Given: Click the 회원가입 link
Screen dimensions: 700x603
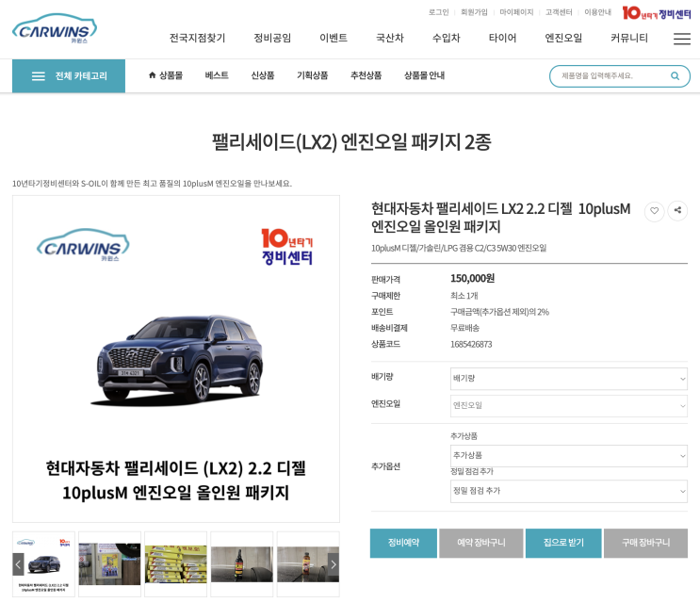Looking at the screenshot, I should pos(474,12).
